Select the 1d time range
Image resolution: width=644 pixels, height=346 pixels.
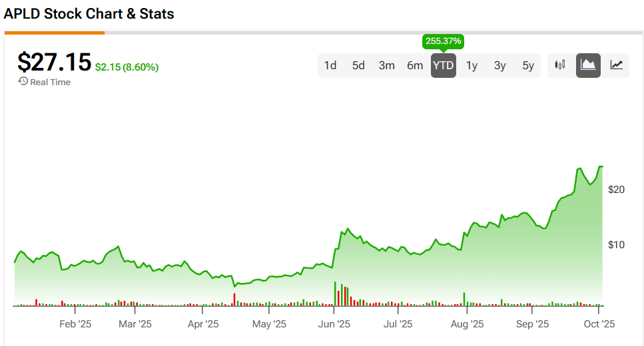click(330, 65)
